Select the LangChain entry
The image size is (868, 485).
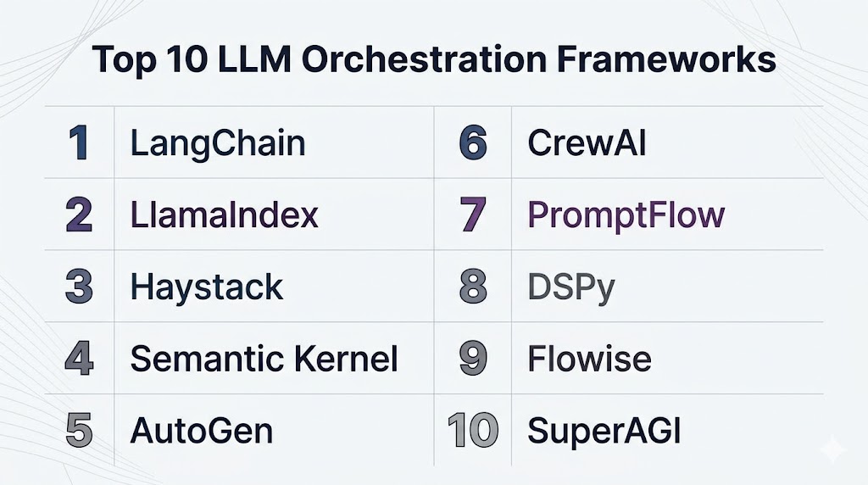[x=218, y=143]
